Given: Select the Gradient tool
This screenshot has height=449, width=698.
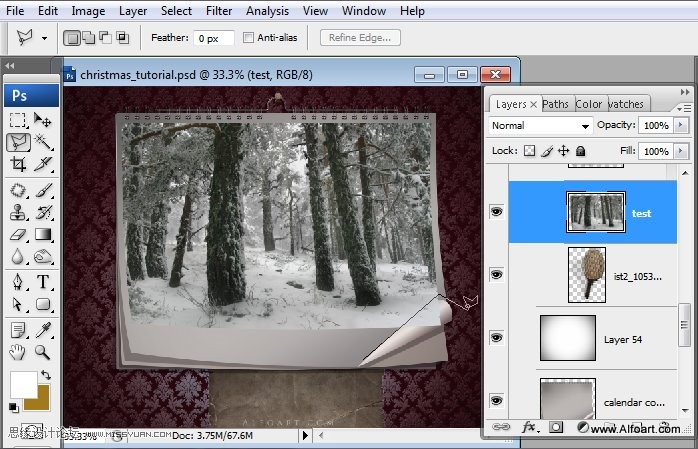Looking at the screenshot, I should tap(43, 234).
